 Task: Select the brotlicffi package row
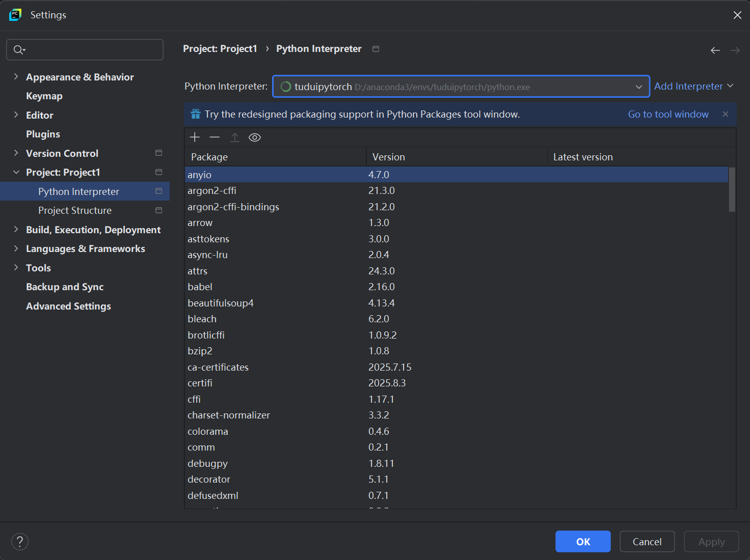(457, 335)
